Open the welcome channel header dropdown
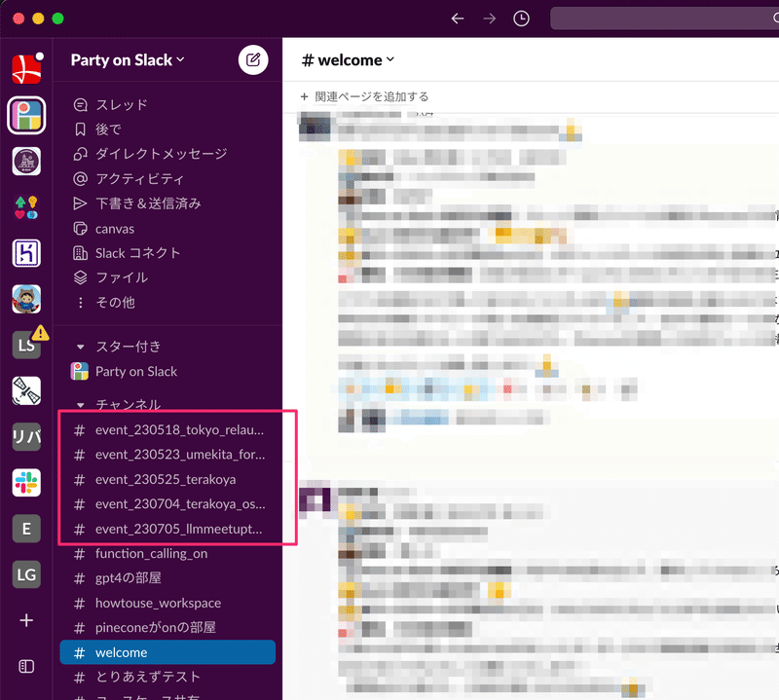Screen dimensions: 779x700 click(x=348, y=60)
